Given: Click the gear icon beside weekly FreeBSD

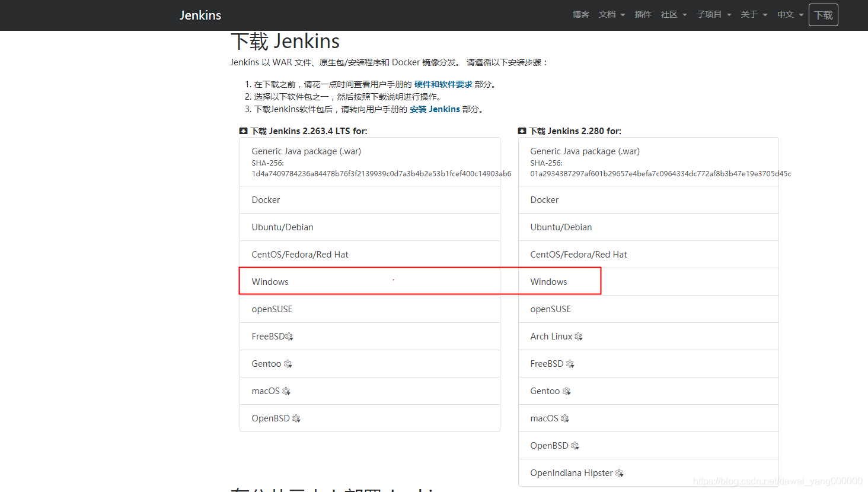Looking at the screenshot, I should pos(570,364).
